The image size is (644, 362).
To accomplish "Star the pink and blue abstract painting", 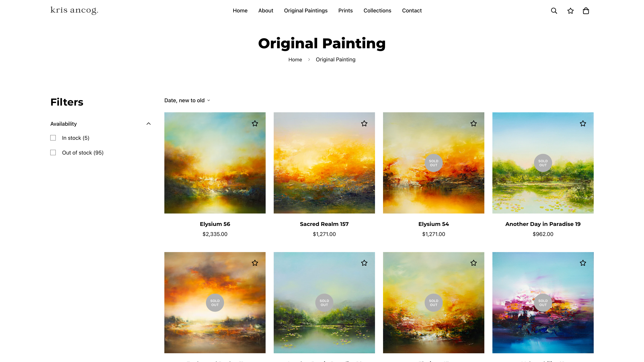I will 583,263.
